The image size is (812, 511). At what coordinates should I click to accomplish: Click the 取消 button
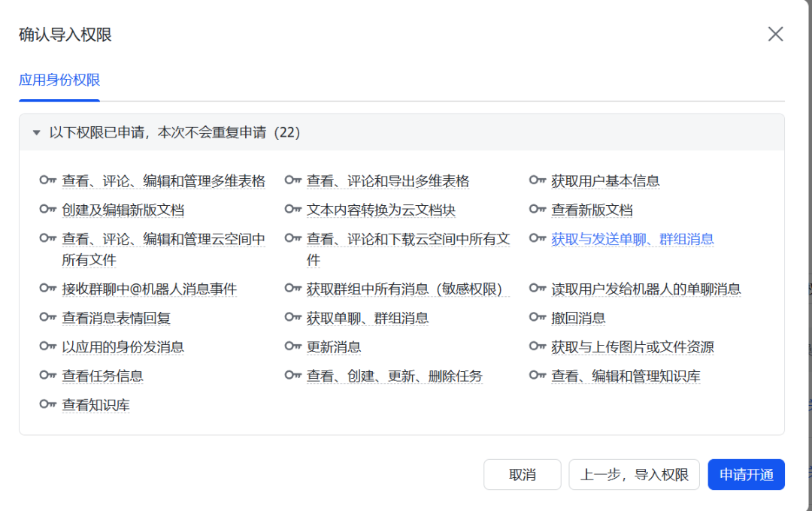[x=522, y=474]
